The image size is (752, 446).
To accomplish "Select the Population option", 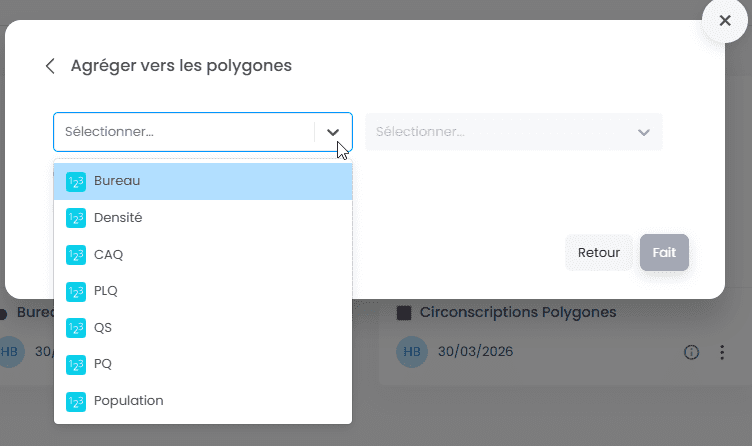I will point(203,401).
